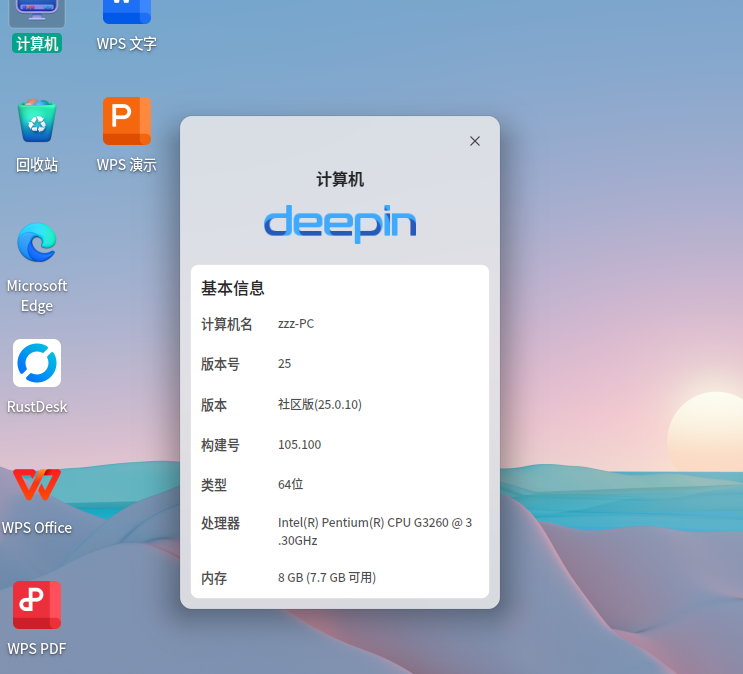This screenshot has height=674, width=743.
Task: Select the edition text 社区版(25.0.10)
Action: click(320, 404)
